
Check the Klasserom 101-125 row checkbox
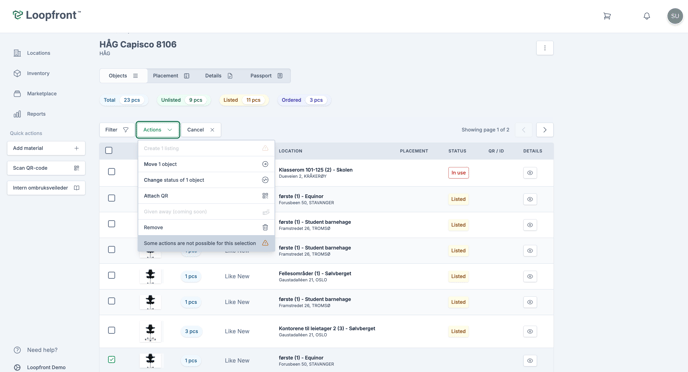(x=111, y=172)
